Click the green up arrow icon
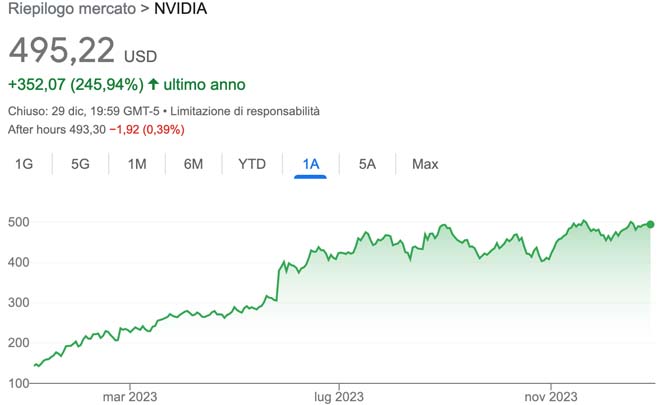This screenshot has height=405, width=660. pos(153,85)
